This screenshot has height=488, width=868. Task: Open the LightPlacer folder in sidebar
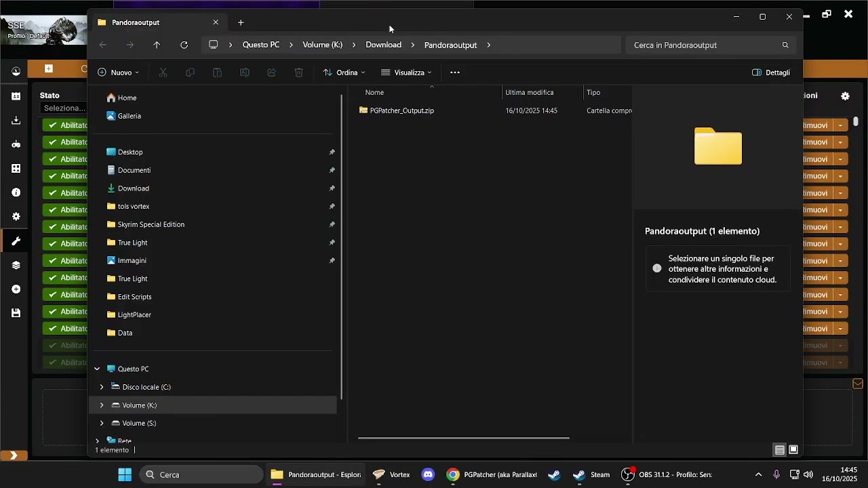tap(129, 315)
